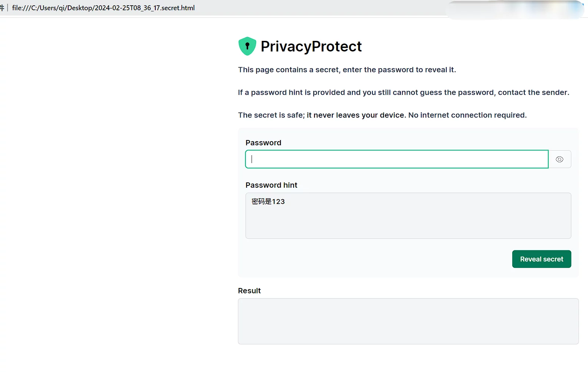The width and height of the screenshot is (588, 372).
Task: Click the "Result" label
Action: point(249,291)
